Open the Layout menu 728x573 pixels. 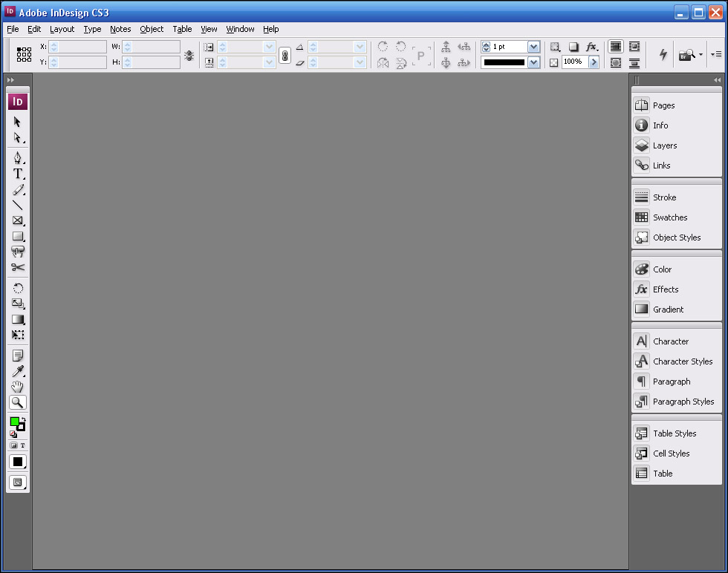click(62, 29)
